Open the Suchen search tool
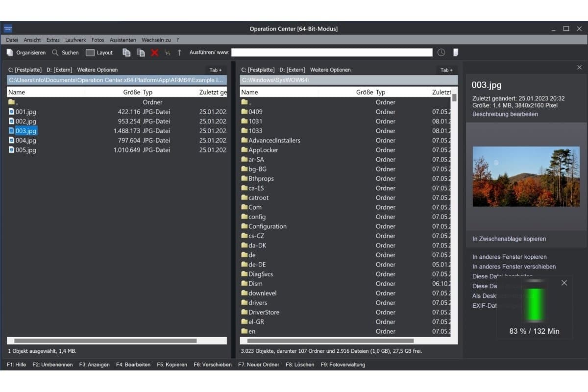Image resolution: width=588 pixels, height=392 pixels. [x=65, y=52]
